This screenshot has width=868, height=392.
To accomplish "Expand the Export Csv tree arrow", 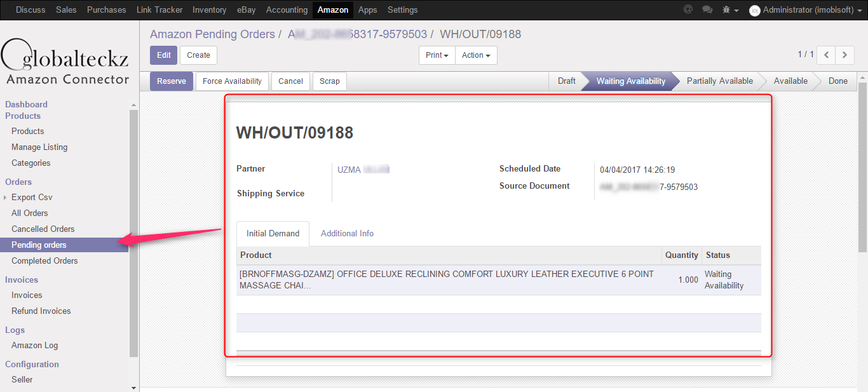I will click(x=5, y=198).
